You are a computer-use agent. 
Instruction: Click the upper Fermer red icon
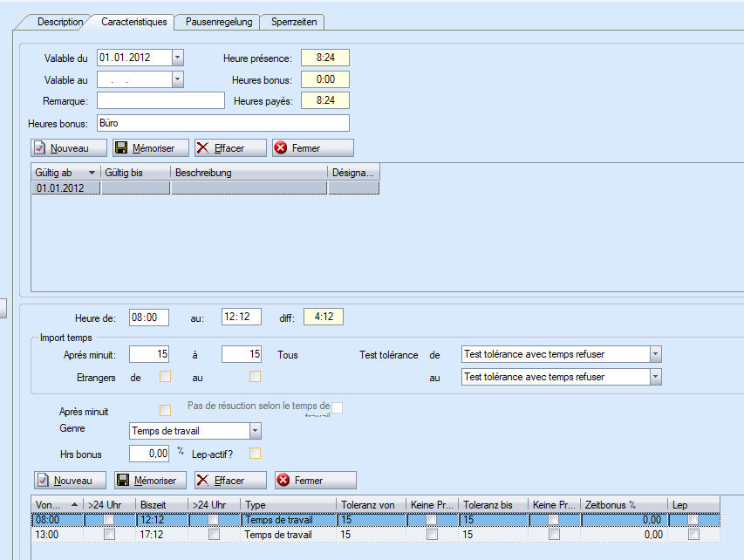(x=281, y=148)
